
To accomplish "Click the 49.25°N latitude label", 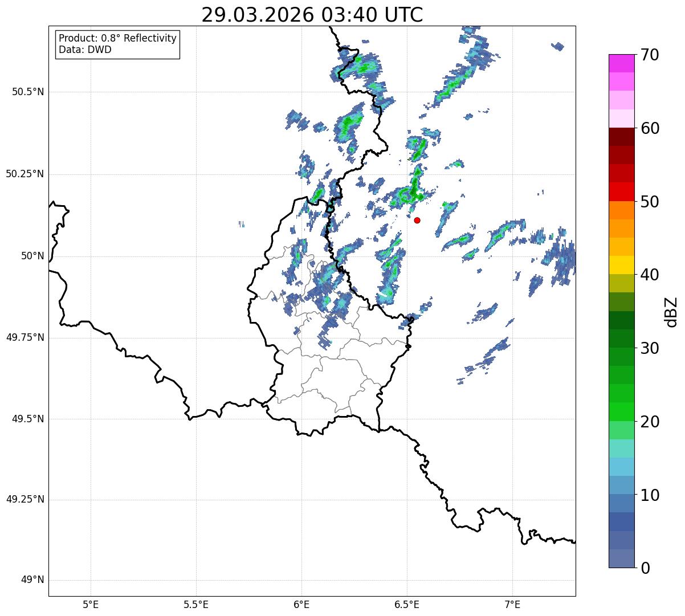I will (25, 500).
